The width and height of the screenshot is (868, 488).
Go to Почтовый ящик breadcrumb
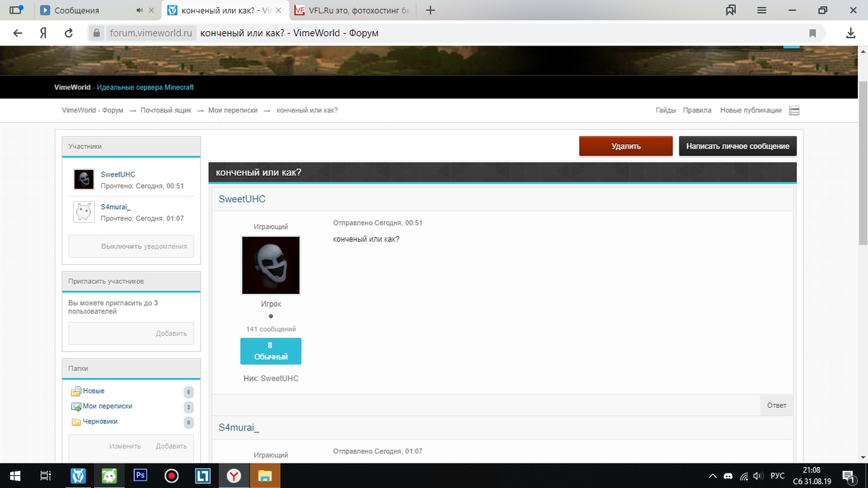pos(166,110)
